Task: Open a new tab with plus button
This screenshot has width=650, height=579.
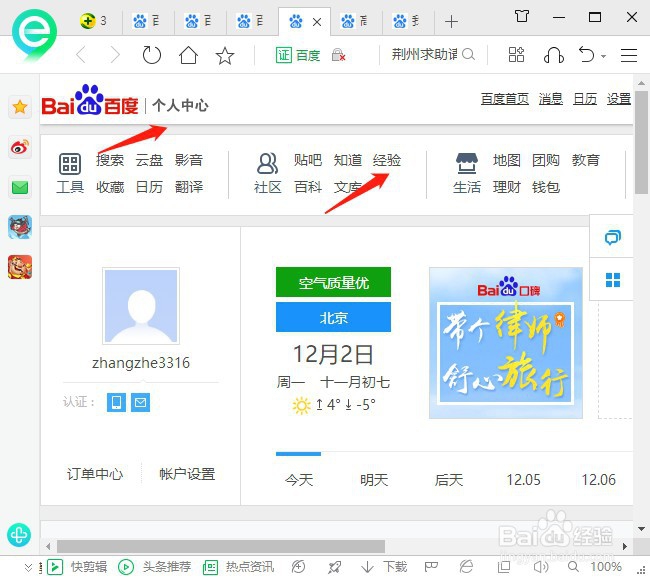Action: [451, 21]
